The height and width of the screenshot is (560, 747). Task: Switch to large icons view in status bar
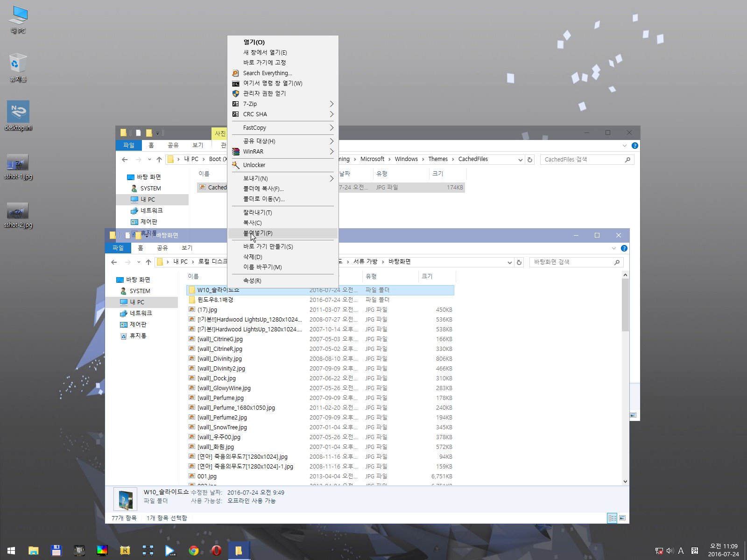(x=622, y=518)
